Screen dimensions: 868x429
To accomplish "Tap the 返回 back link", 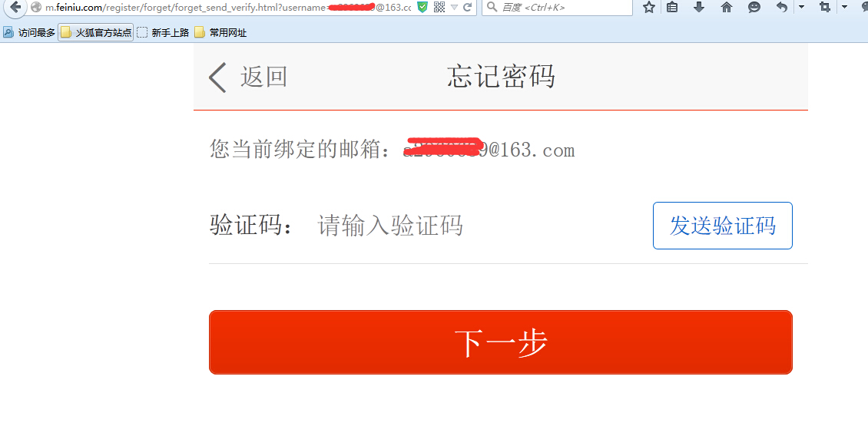I will click(248, 76).
